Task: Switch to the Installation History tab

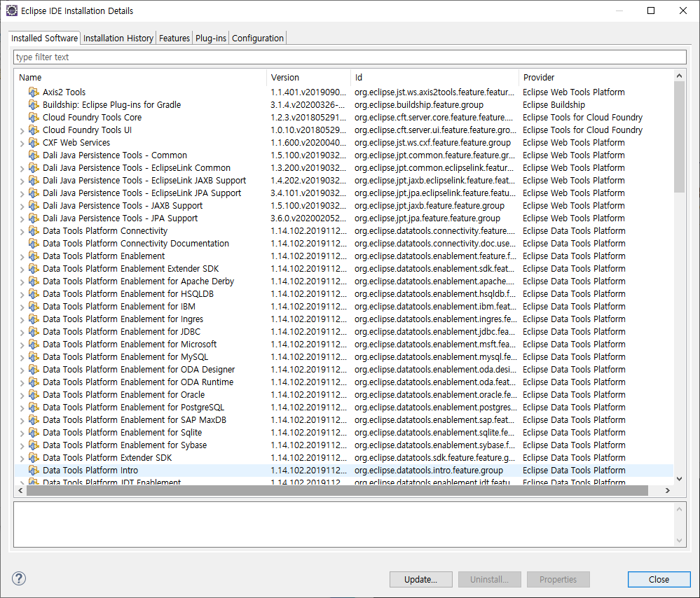Action: tap(118, 39)
